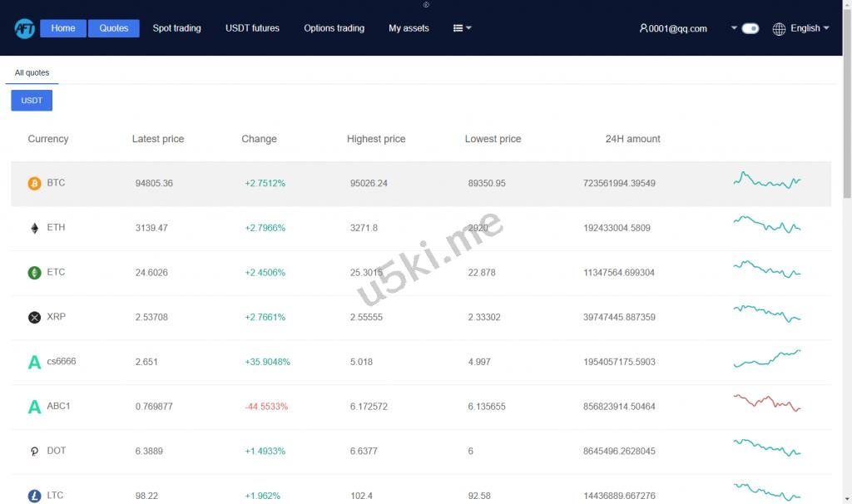Click the green ETC coin icon

point(34,273)
